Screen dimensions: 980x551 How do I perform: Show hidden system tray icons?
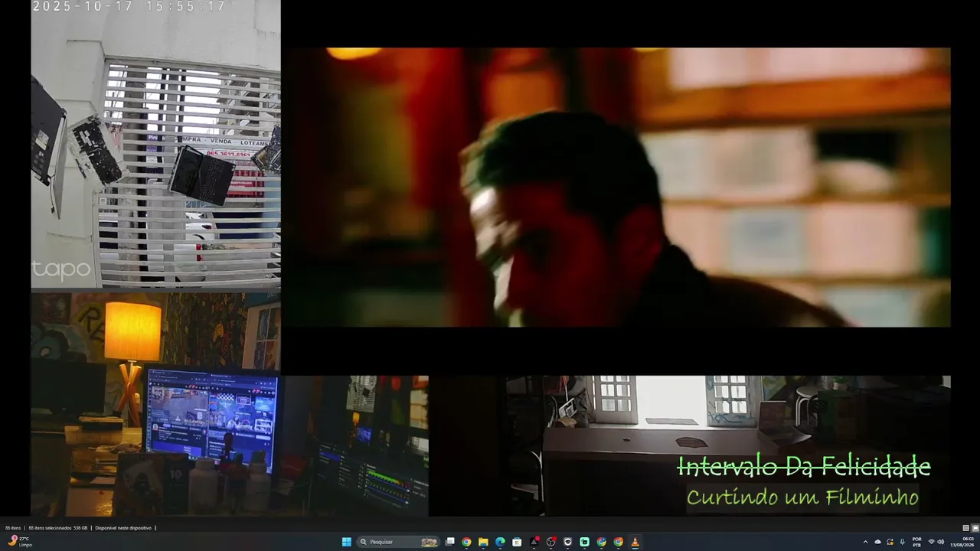866,542
